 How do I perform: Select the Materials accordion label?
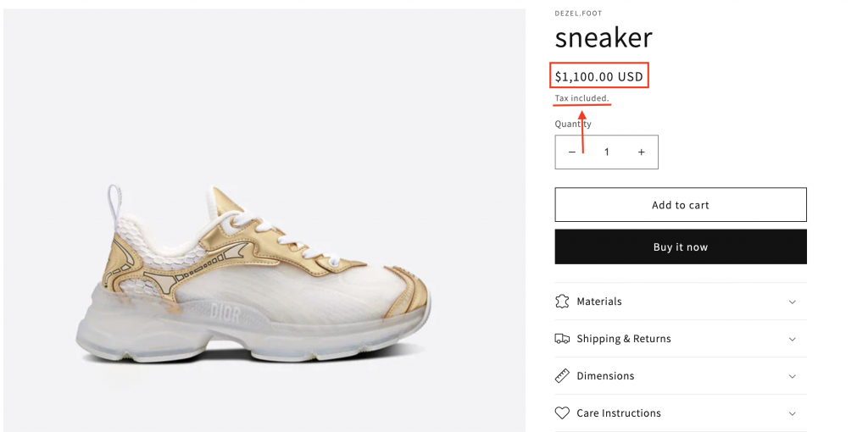point(599,302)
